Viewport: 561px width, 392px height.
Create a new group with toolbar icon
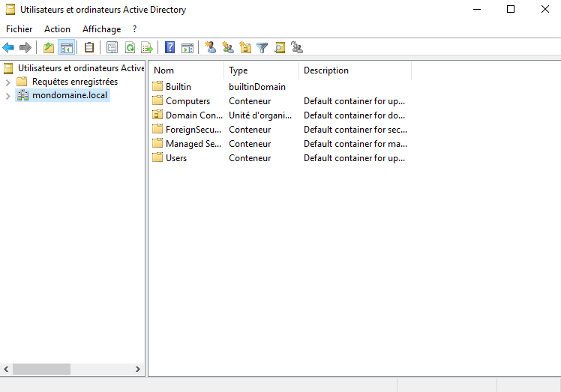pos(228,47)
